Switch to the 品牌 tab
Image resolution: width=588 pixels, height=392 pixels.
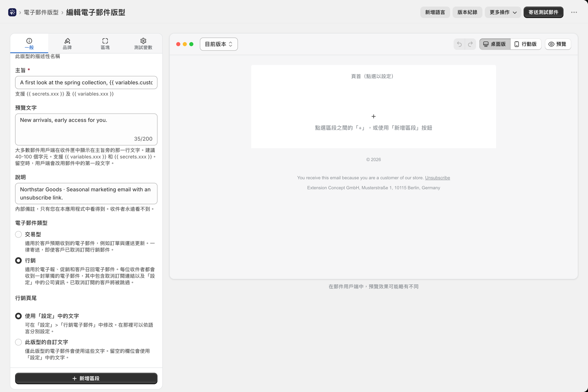[x=67, y=43]
